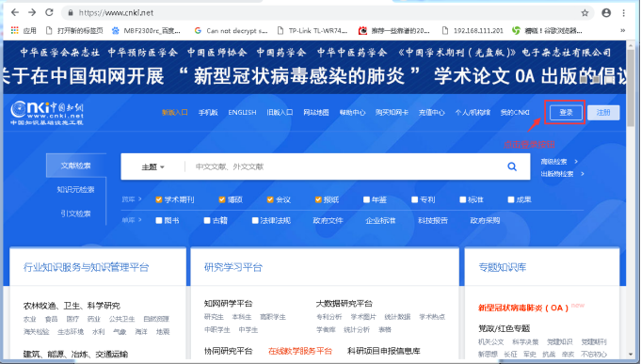Expand 高级检索 with its chevron
The height and width of the screenshot is (364, 641).
pos(576,162)
